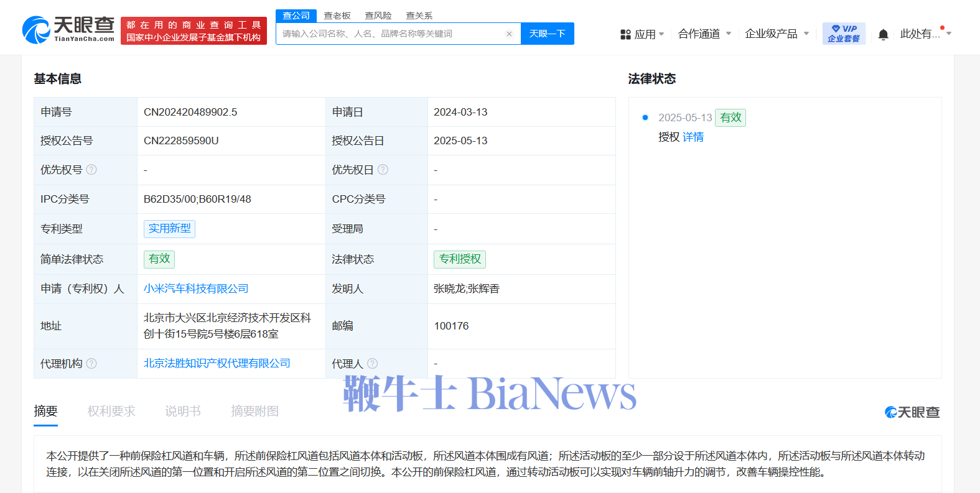Click the 授权公告日 value 2025-05-13
Viewport: 980px width, 493px height.
coord(460,141)
